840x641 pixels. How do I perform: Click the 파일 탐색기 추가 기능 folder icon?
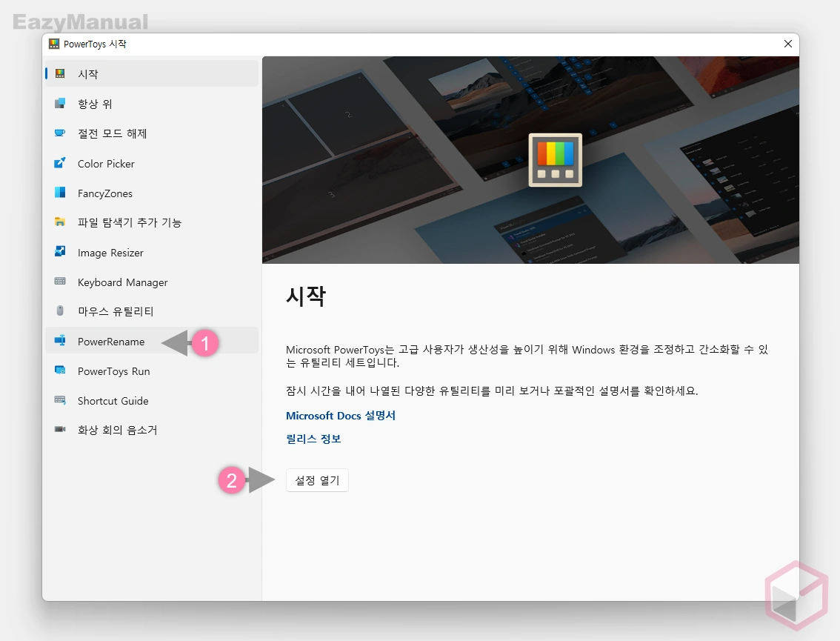[x=60, y=222]
